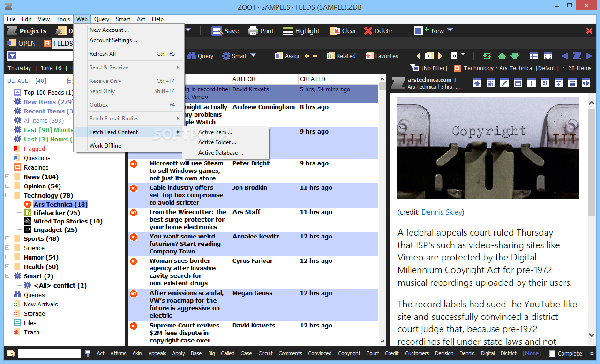Open the Flagged items folder
This screenshot has width=600, height=364.
click(34, 149)
